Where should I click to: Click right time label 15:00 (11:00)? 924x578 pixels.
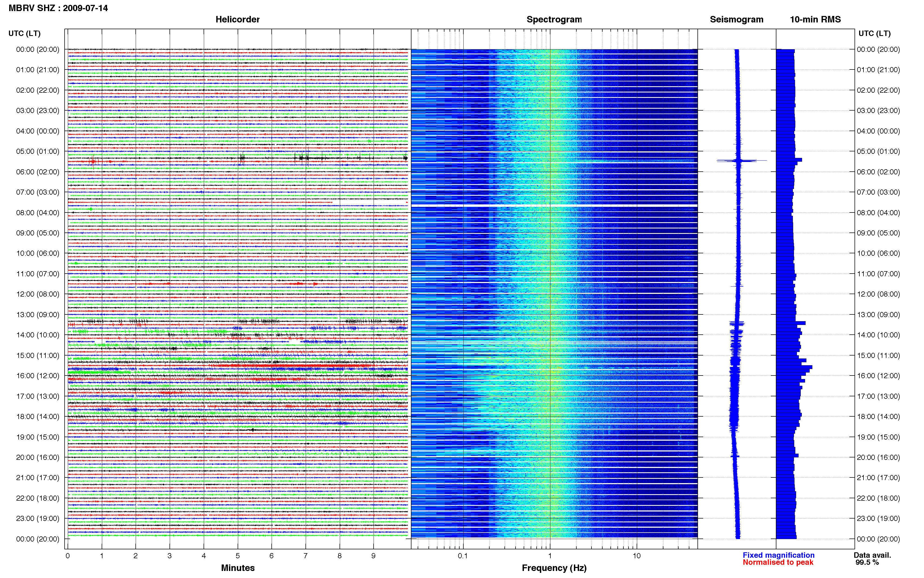click(x=878, y=356)
